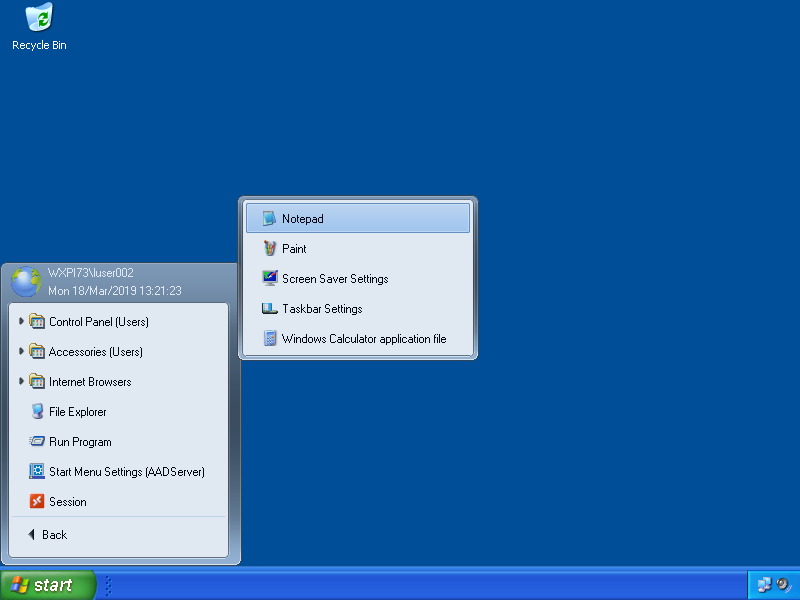This screenshot has height=600, width=800.
Task: Click the Paint palette icon
Action: 269,249
